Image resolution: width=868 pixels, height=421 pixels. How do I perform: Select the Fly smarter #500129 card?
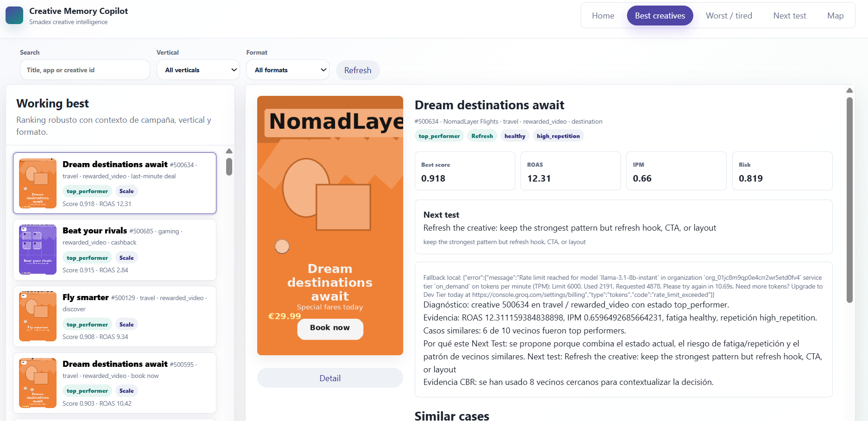(114, 316)
